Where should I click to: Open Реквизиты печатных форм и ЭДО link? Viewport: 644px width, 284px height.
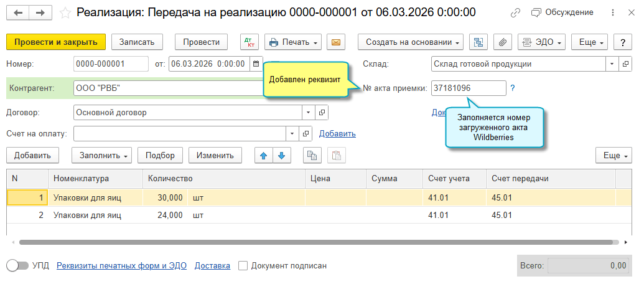click(x=121, y=266)
